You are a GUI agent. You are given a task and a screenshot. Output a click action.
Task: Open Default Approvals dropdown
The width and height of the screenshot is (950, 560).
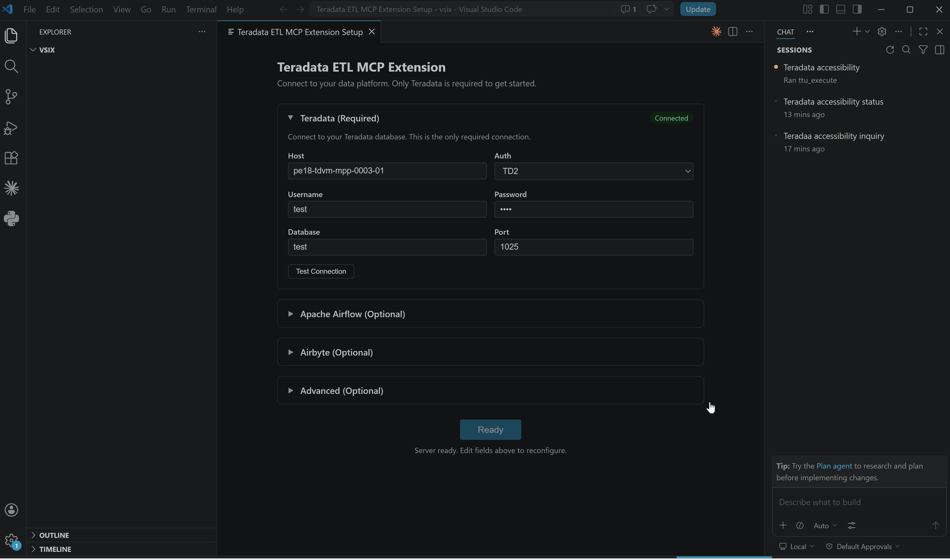863,547
